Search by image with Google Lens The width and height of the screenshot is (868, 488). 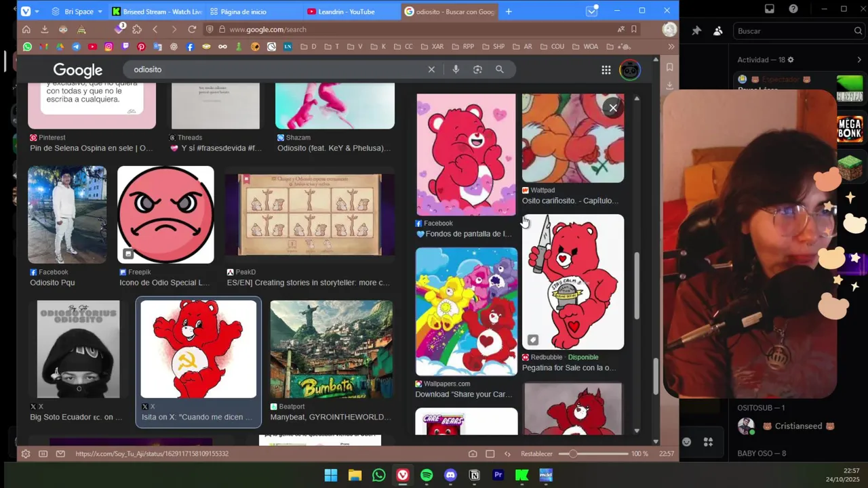pyautogui.click(x=477, y=69)
